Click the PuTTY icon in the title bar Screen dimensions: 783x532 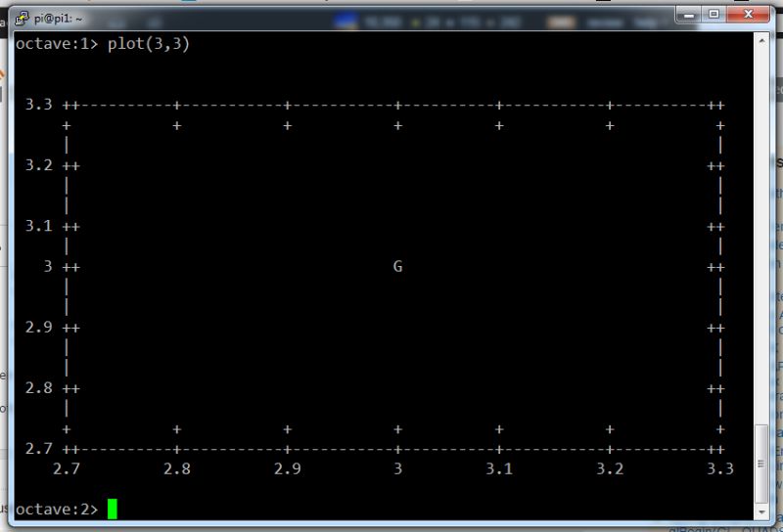(x=22, y=19)
